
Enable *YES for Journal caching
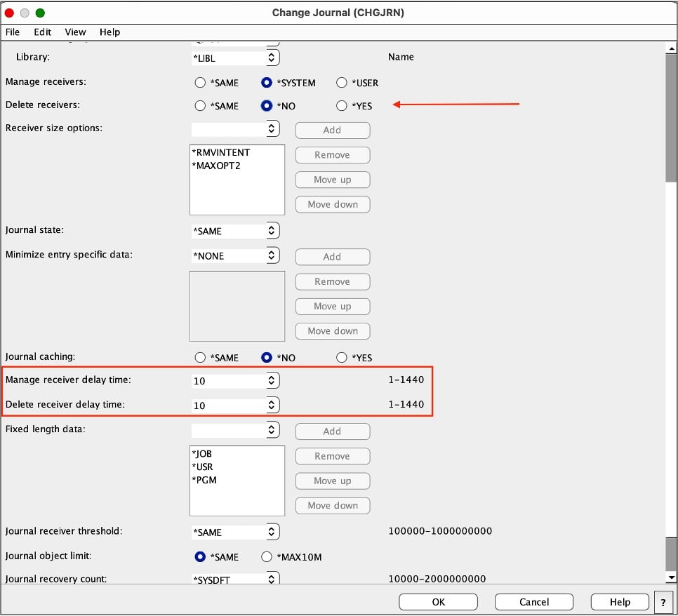click(342, 358)
